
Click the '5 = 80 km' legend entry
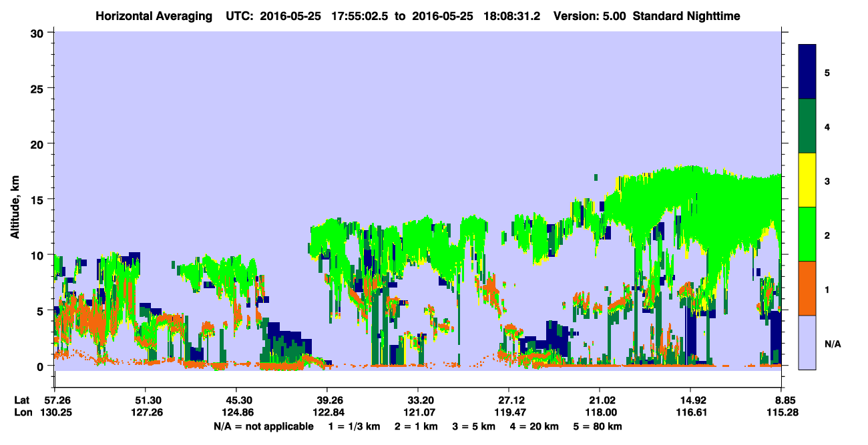tap(598, 426)
